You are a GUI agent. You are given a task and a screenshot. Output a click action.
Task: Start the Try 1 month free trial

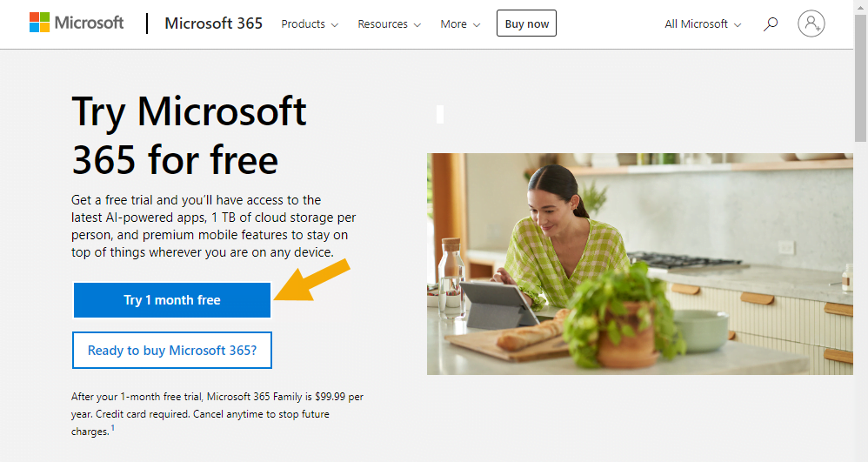click(x=172, y=300)
